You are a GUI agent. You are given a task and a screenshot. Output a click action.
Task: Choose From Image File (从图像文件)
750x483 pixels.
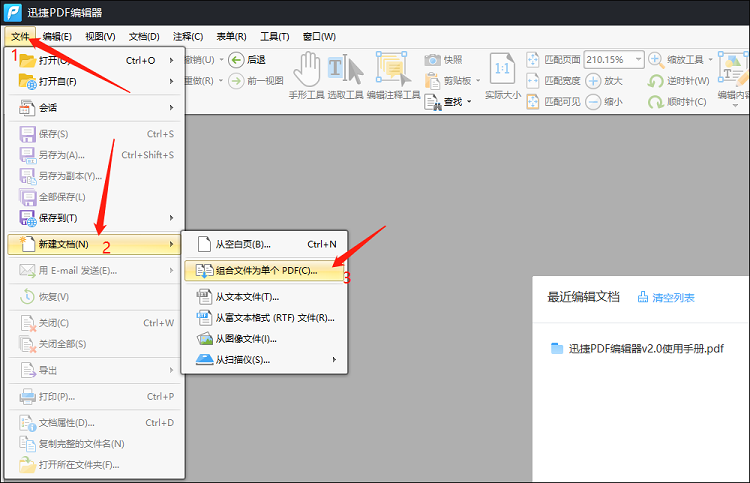264,339
